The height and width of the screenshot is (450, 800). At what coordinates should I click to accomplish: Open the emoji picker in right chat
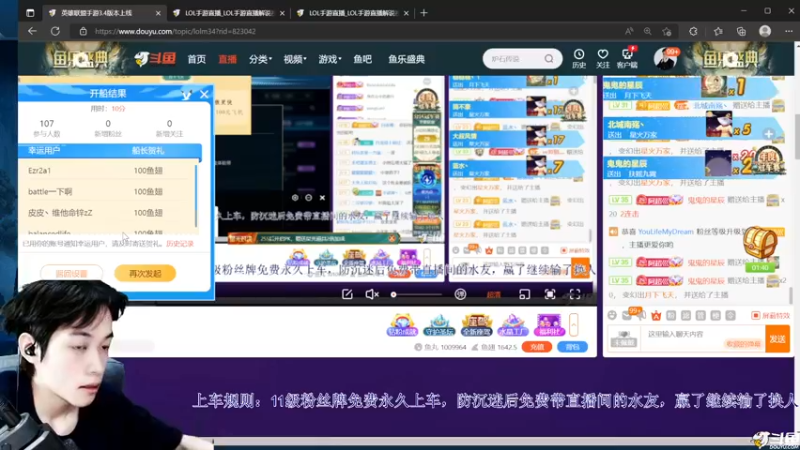tap(612, 316)
